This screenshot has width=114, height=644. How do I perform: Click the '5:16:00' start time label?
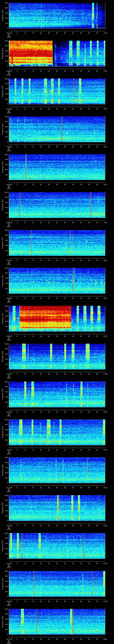tap(9, 601)
